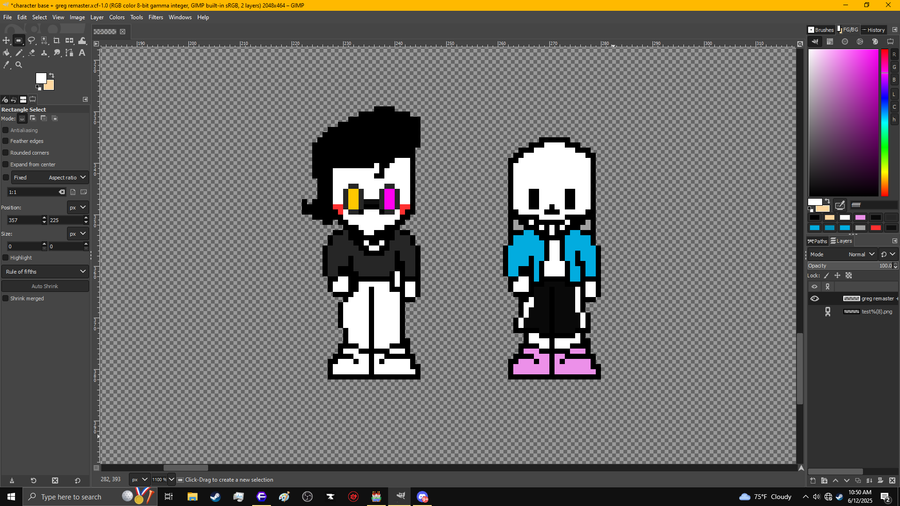The width and height of the screenshot is (900, 506).
Task: Select the Text tool
Action: click(82, 53)
